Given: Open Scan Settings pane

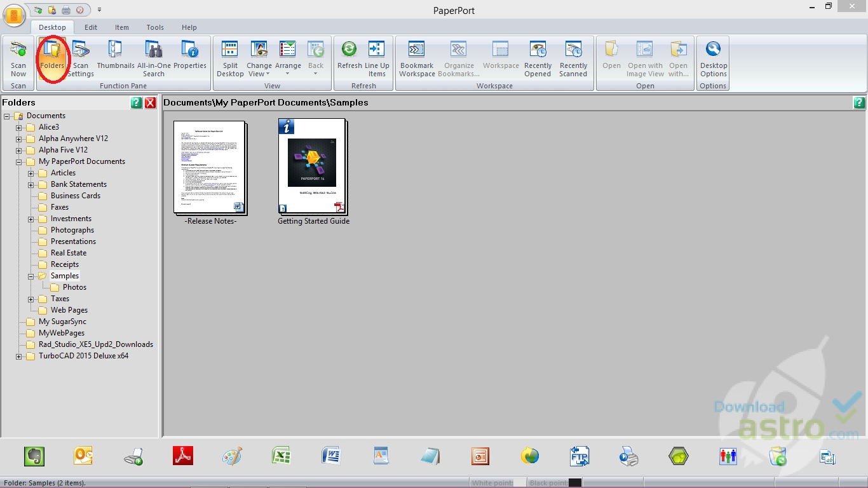Looking at the screenshot, I should (x=81, y=58).
